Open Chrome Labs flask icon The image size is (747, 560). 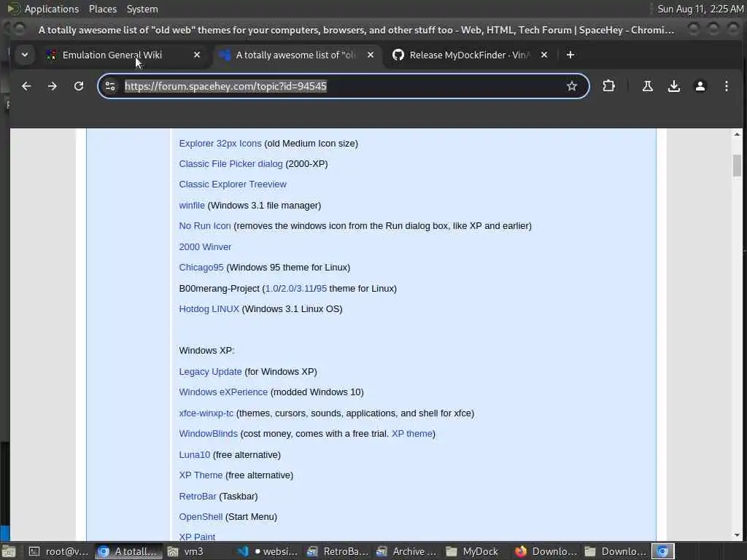coord(648,86)
